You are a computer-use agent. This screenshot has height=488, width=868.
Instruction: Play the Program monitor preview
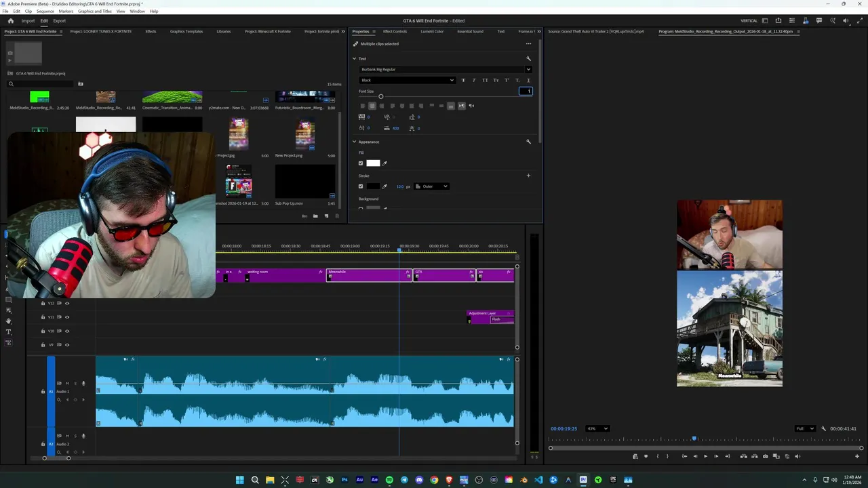[705, 456]
